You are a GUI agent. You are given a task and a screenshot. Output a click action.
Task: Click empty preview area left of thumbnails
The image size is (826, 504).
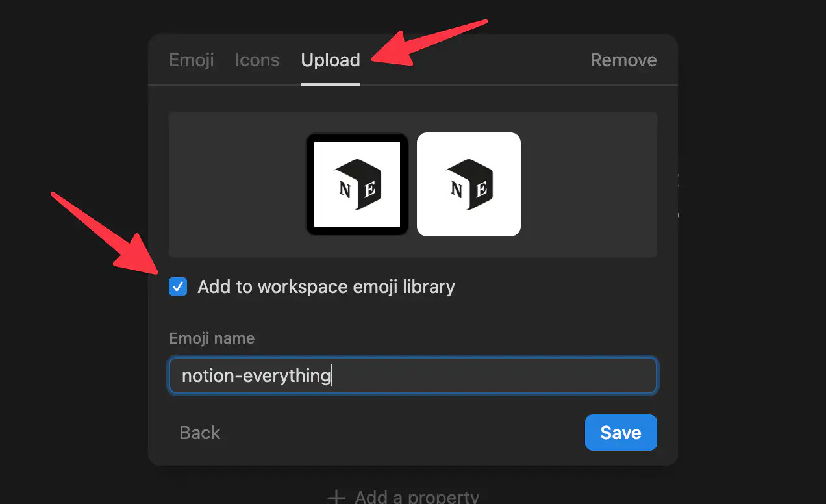click(237, 184)
